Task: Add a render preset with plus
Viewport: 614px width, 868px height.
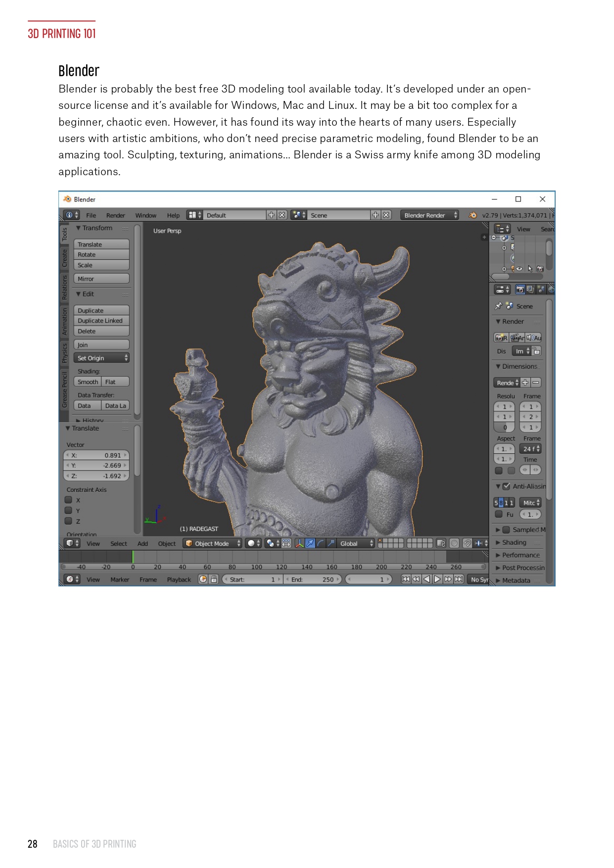Action: (x=525, y=383)
